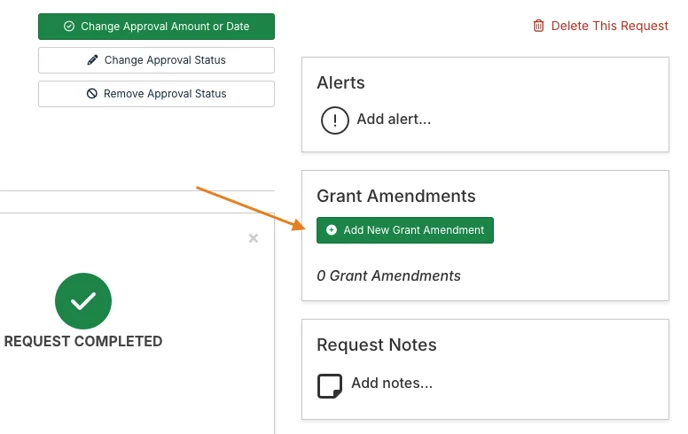The height and width of the screenshot is (434, 688).
Task: Click the Add alert... text
Action: tap(394, 119)
